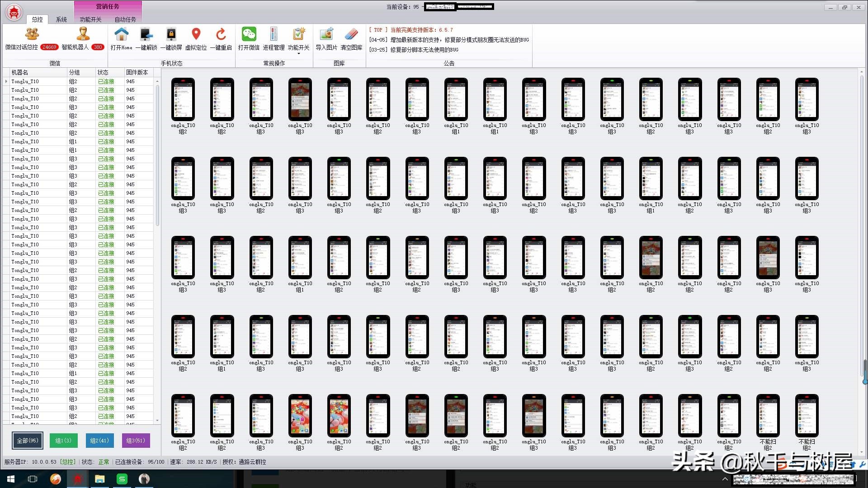
Task: Click '当前设备: 95' title text
Action: click(402, 7)
